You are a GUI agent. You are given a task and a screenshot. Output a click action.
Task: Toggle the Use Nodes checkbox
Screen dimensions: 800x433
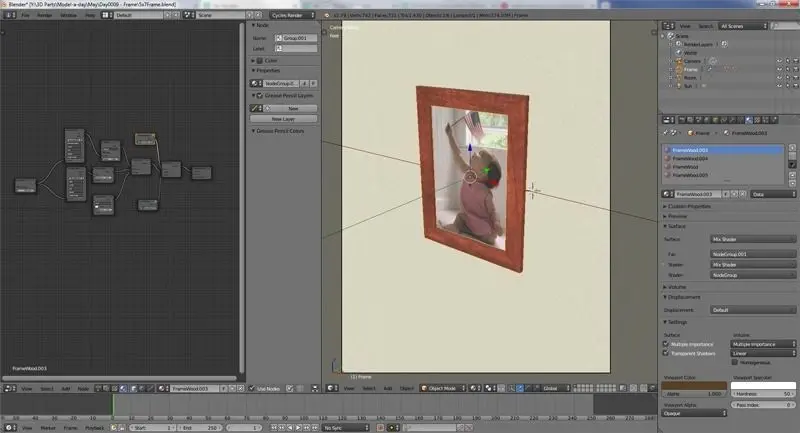[252, 389]
